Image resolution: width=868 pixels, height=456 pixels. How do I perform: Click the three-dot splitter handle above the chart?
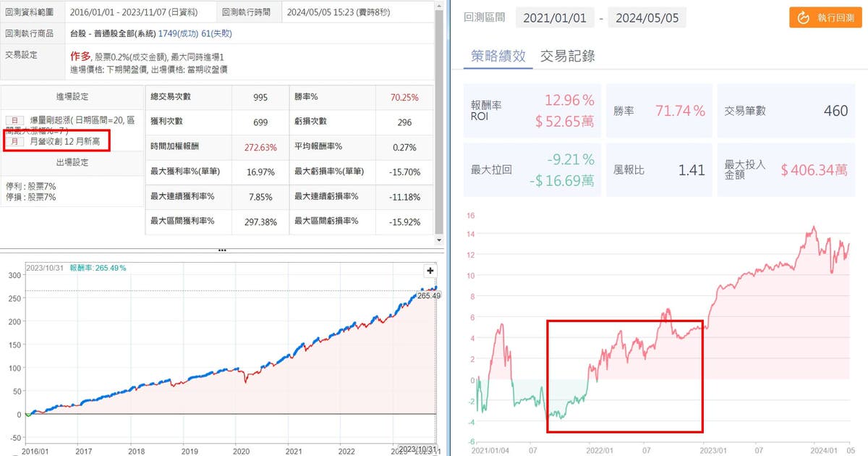222,250
